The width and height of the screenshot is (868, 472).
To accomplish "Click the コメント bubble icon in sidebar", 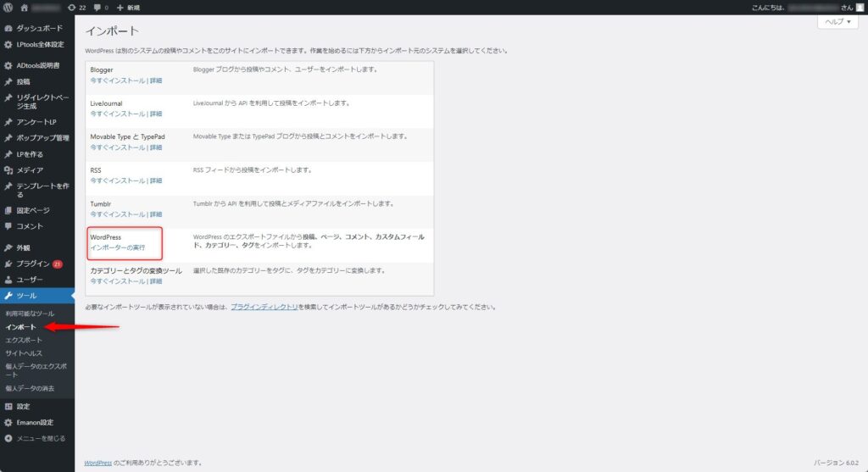I will [x=8, y=226].
